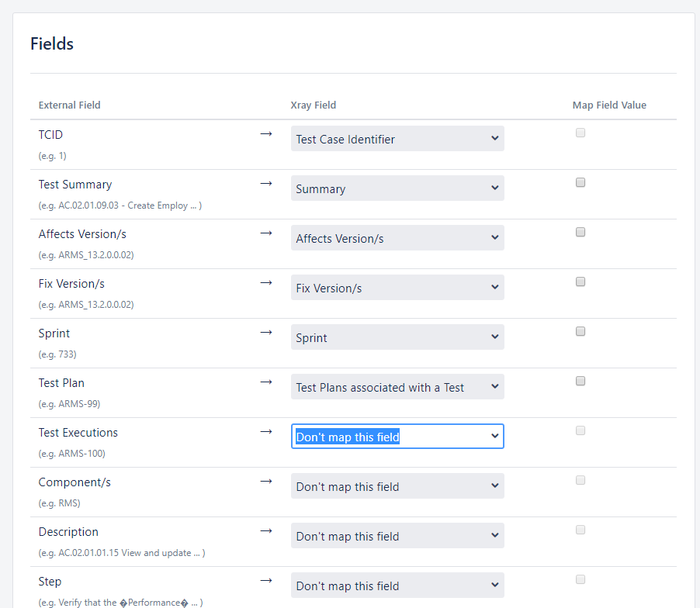
Task: Enable Map Field Value for Test Summary
Action: click(580, 182)
